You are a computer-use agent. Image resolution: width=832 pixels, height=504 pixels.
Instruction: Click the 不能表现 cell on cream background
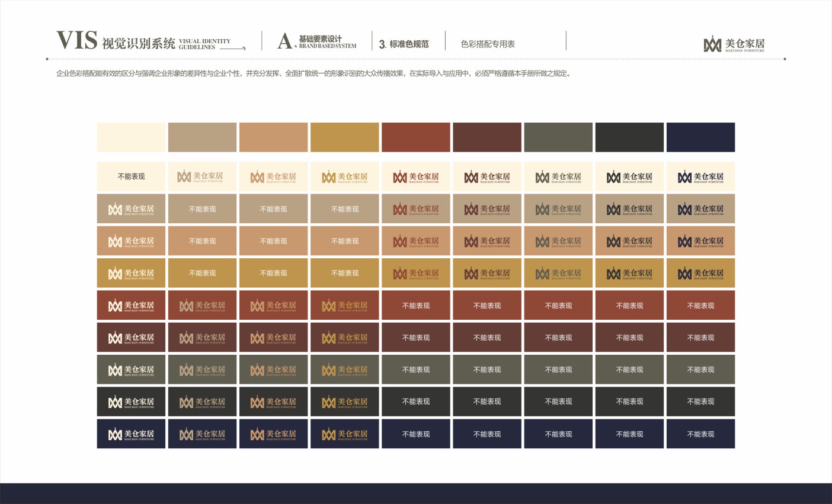(131, 176)
